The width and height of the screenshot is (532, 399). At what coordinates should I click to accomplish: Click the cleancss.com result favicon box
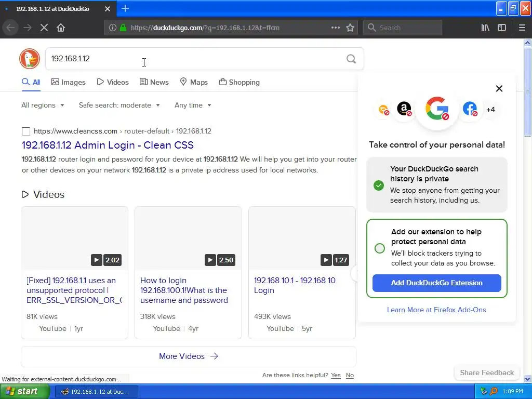[26, 131]
